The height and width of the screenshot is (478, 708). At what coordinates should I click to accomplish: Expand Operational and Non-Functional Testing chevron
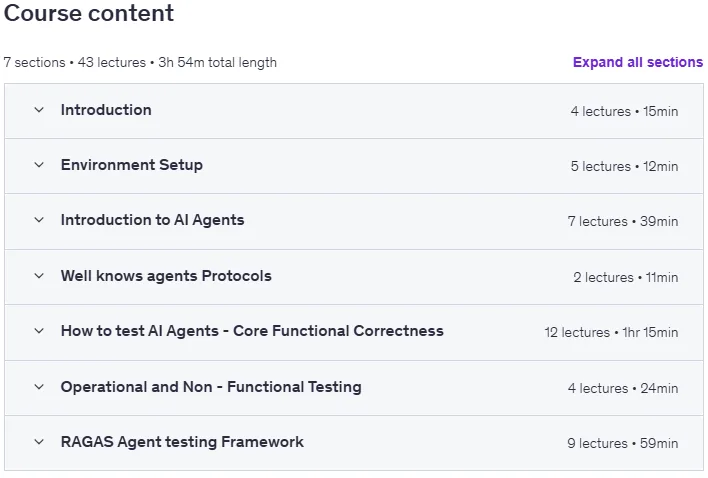pos(39,387)
